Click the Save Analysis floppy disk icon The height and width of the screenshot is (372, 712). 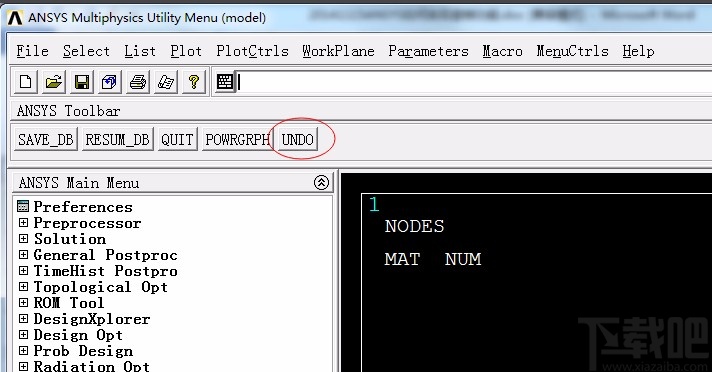pyautogui.click(x=82, y=82)
